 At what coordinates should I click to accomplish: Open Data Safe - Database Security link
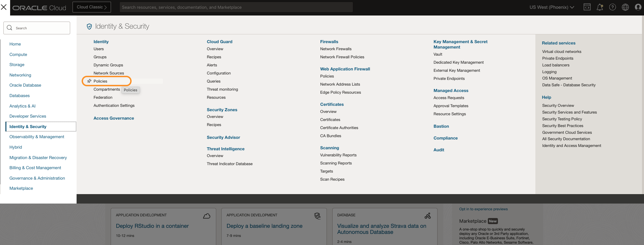(x=569, y=85)
